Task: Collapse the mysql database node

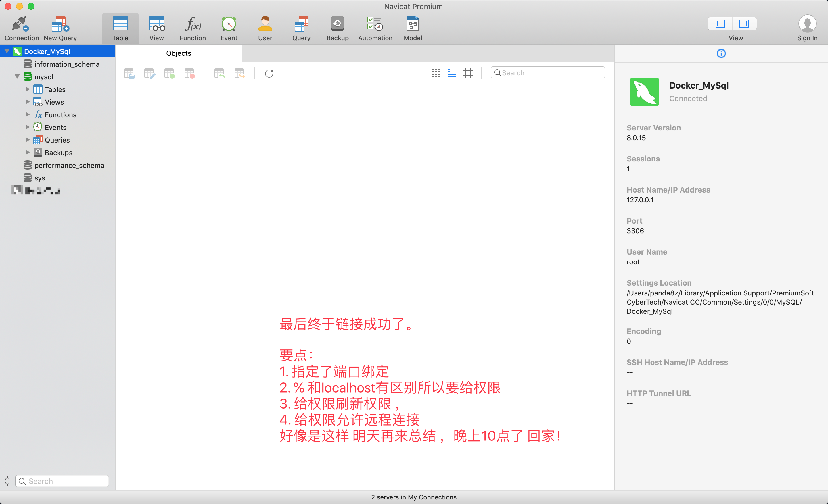Action: tap(17, 76)
